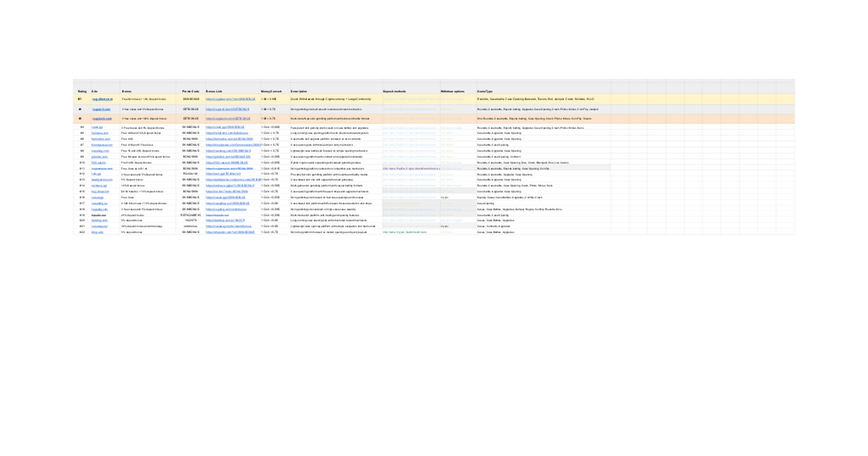Open the site link in row #1

(x=102, y=99)
